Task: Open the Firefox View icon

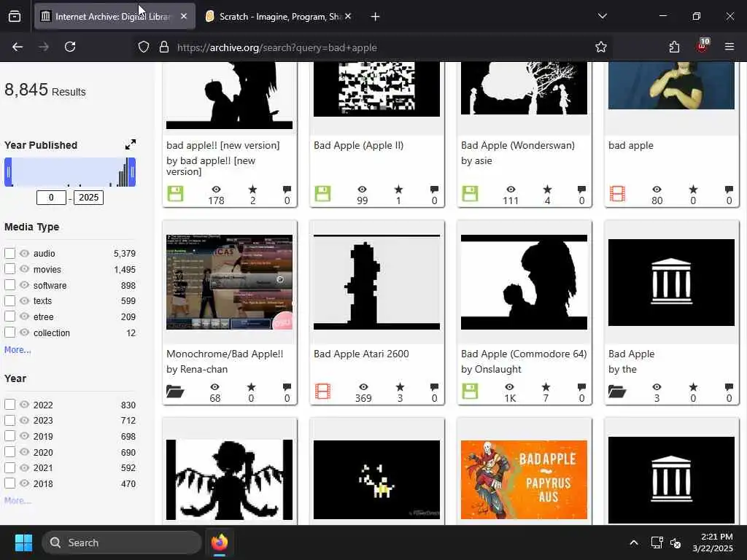Action: click(x=15, y=17)
